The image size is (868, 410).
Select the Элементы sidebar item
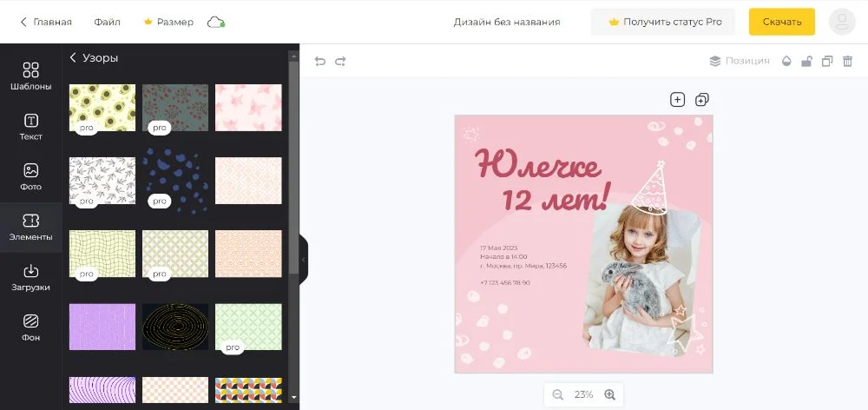click(31, 228)
